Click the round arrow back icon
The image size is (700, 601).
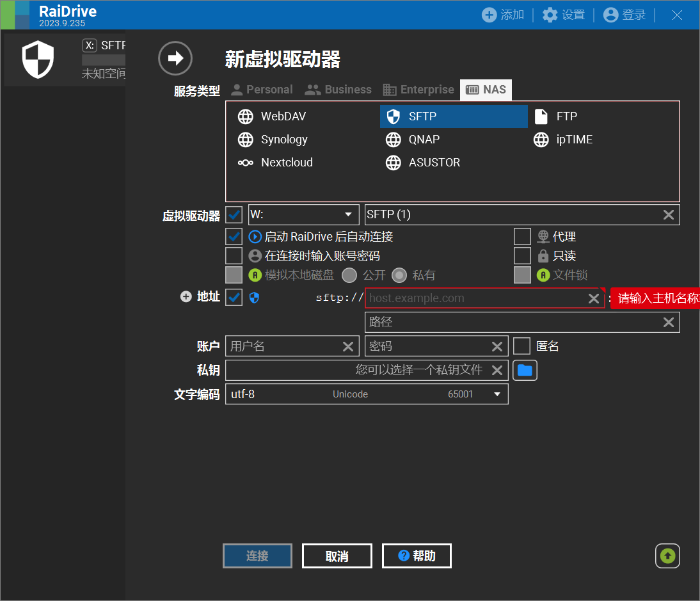point(175,58)
